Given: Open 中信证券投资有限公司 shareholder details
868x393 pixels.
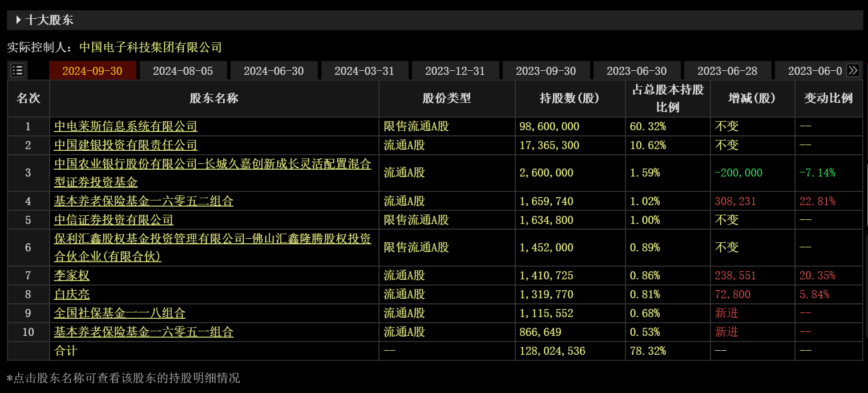Looking at the screenshot, I should point(114,220).
